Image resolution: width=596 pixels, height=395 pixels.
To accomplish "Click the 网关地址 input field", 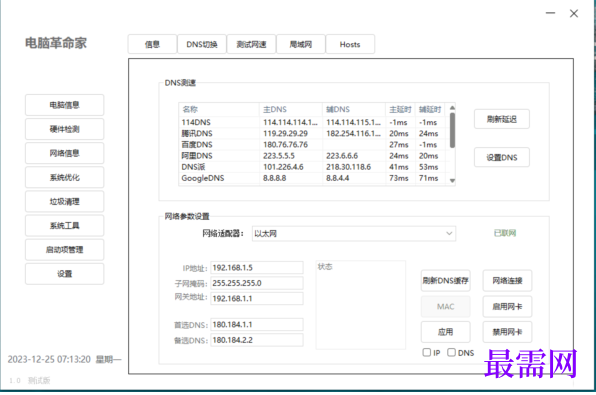I will tap(257, 298).
